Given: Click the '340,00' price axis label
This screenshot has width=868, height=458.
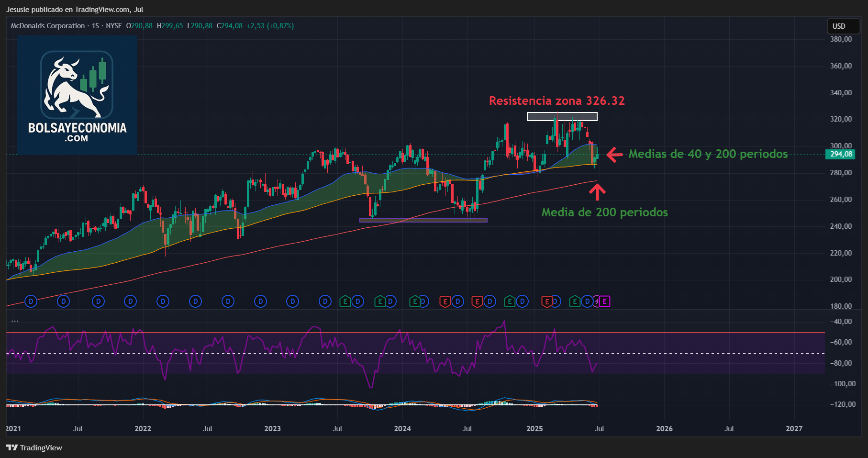Looking at the screenshot, I should coord(841,92).
